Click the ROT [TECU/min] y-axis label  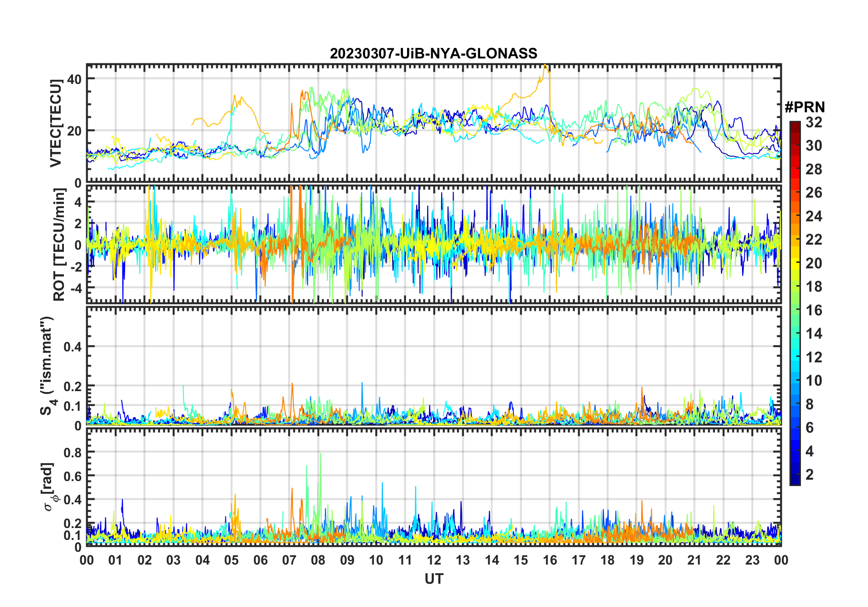[x=59, y=245]
